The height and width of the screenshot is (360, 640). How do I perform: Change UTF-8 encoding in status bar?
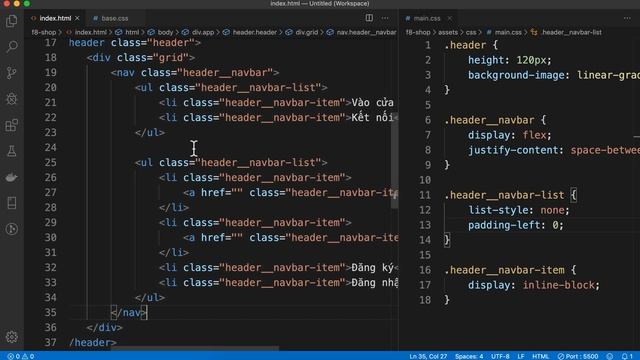tap(500, 356)
